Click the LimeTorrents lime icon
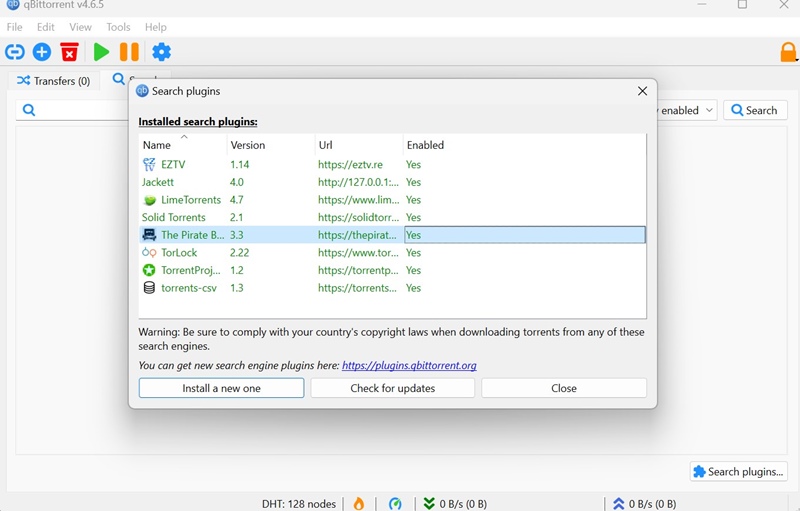Image resolution: width=800 pixels, height=511 pixels. [x=149, y=200]
